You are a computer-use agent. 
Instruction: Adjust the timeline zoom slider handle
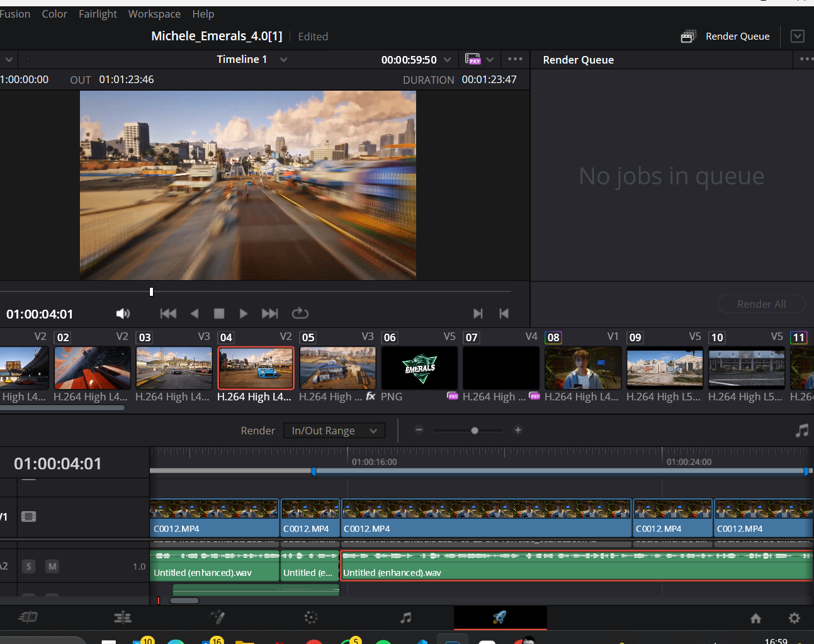[475, 431]
